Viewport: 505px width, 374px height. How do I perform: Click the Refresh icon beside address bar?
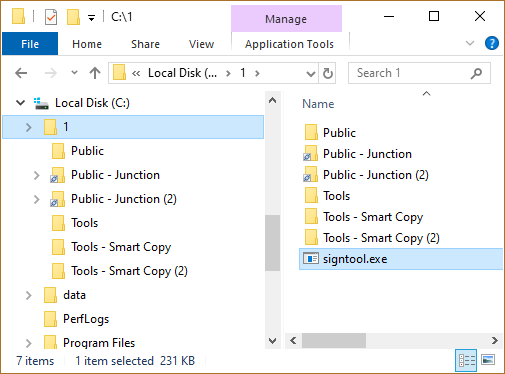(x=328, y=73)
